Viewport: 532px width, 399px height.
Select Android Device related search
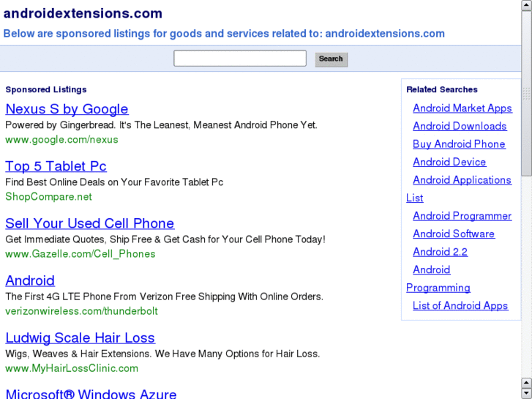[x=449, y=162]
